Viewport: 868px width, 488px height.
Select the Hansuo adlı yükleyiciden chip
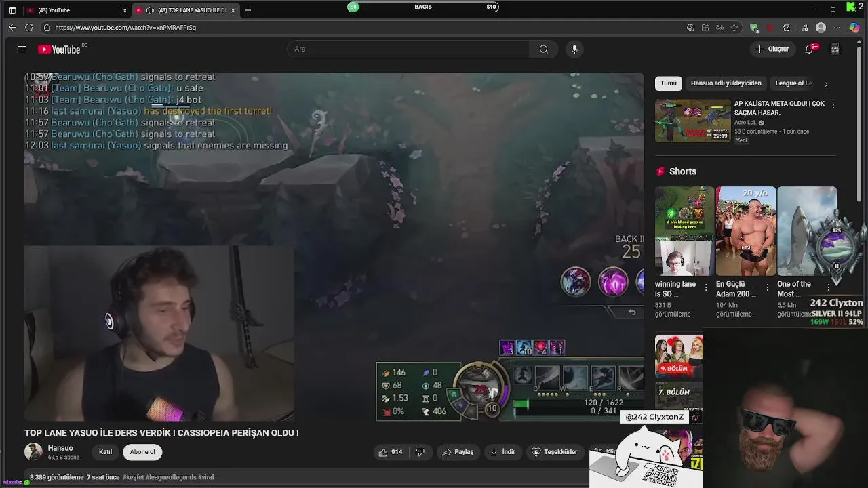(x=726, y=83)
